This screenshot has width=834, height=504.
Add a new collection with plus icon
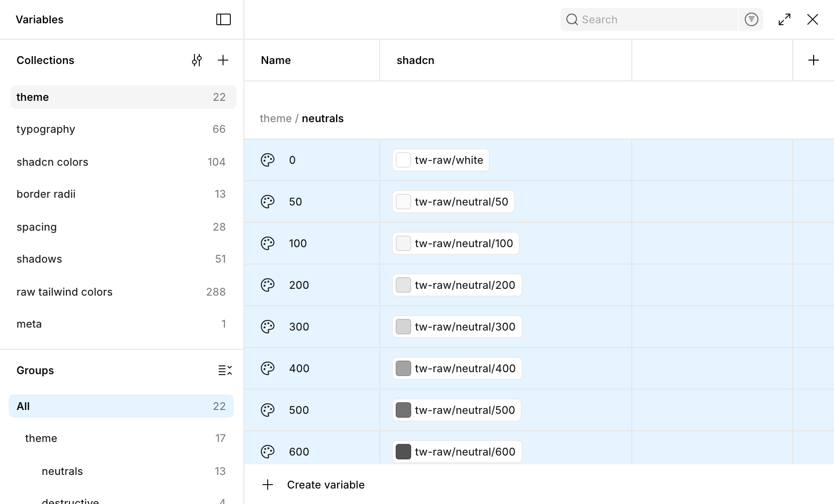[x=223, y=60]
